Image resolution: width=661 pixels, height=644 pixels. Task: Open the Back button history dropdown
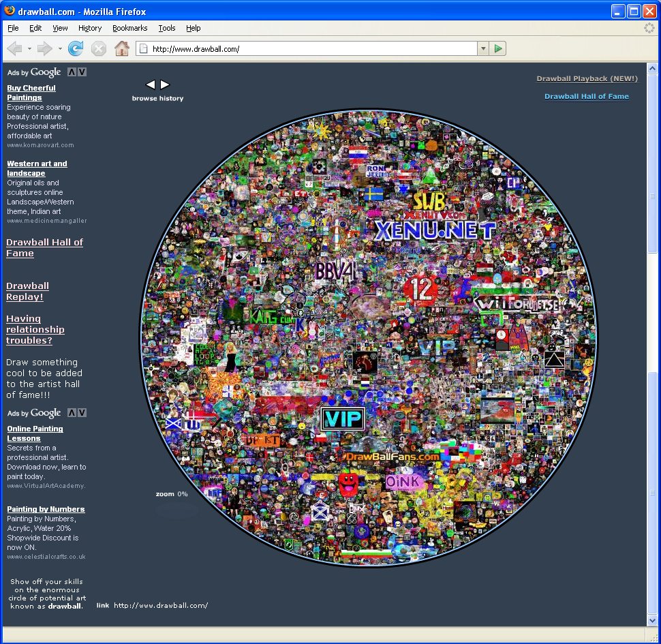pos(29,49)
